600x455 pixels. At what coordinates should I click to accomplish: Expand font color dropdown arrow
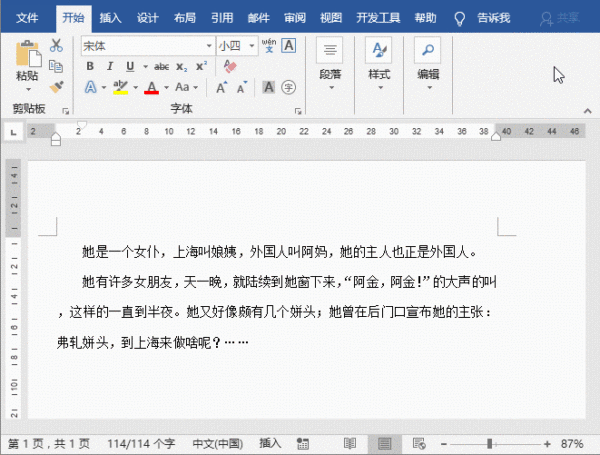(x=166, y=88)
